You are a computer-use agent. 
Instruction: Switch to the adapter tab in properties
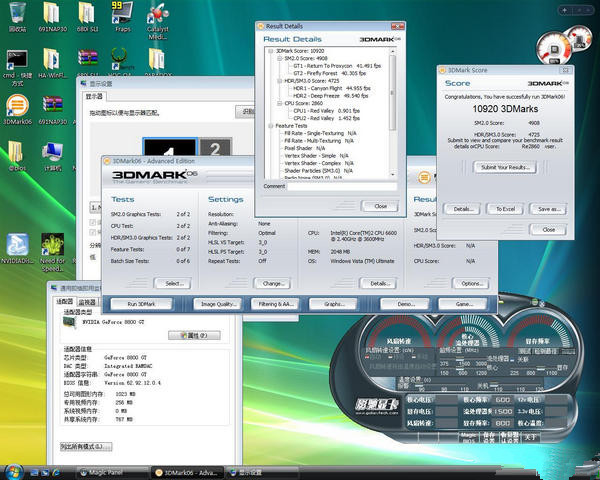[x=65, y=301]
